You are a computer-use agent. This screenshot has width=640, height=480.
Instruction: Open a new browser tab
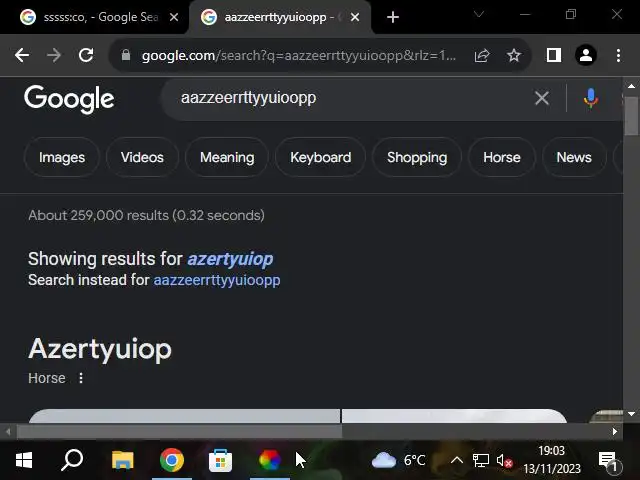click(393, 17)
